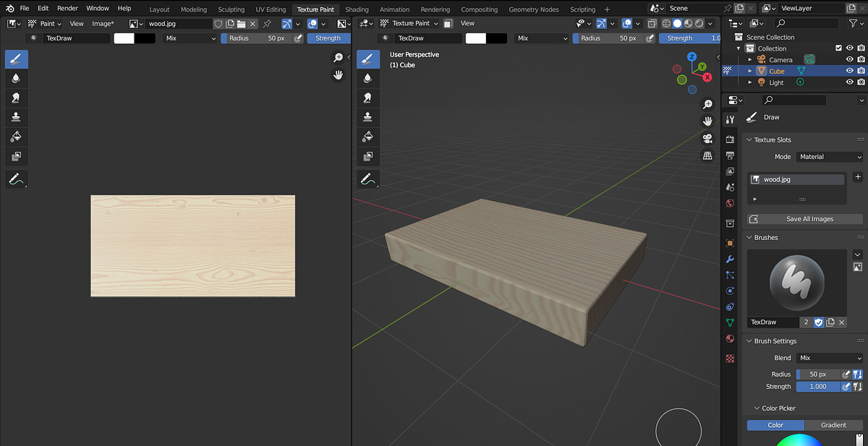The image size is (868, 446).
Task: Select the Fill tool
Action: (x=16, y=136)
